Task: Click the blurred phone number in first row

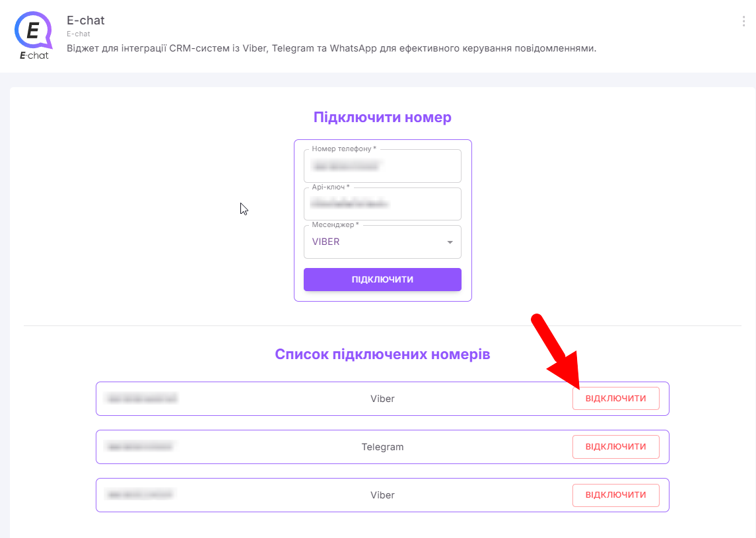Action: 142,398
